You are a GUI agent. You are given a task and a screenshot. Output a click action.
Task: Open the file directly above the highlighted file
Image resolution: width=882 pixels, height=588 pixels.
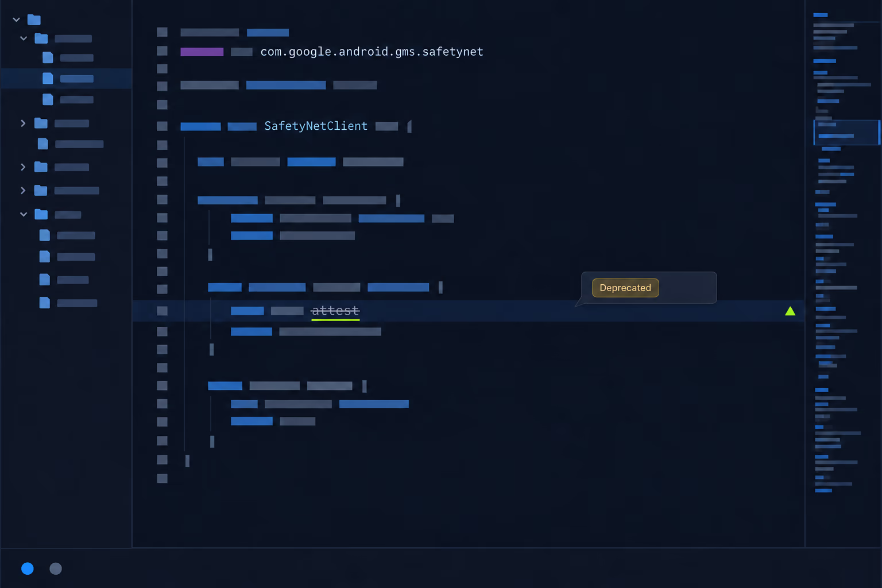click(x=68, y=57)
